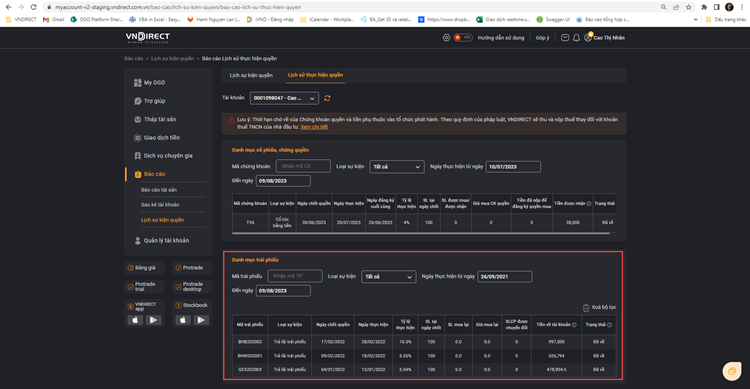Click Tiền được nhận info icon
The height and width of the screenshot is (389, 750).
click(x=589, y=203)
